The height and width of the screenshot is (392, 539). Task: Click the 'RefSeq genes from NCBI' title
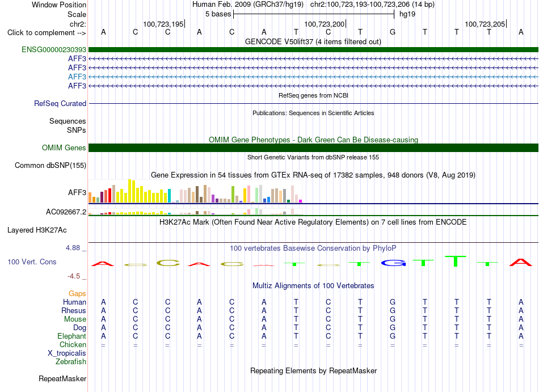click(313, 95)
